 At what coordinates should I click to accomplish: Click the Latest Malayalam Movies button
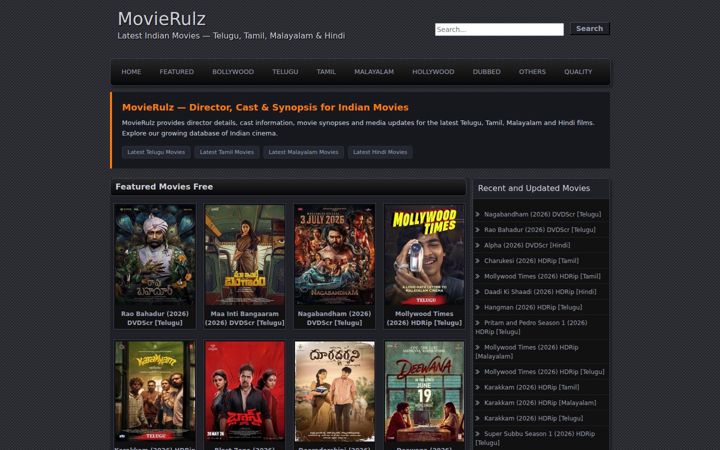(x=304, y=152)
